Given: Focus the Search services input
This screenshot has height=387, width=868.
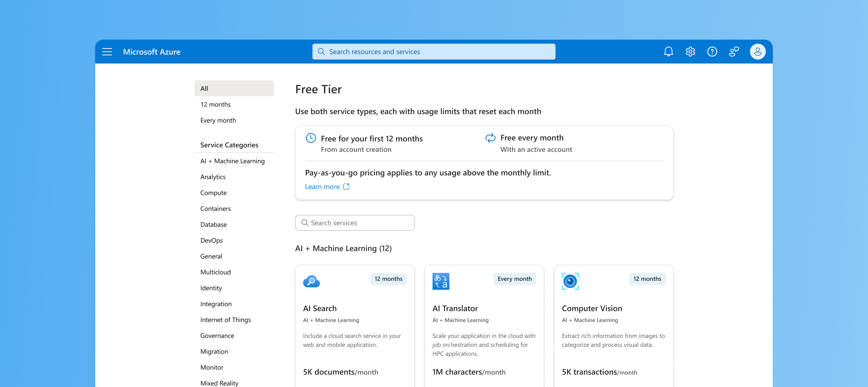Looking at the screenshot, I should (354, 223).
